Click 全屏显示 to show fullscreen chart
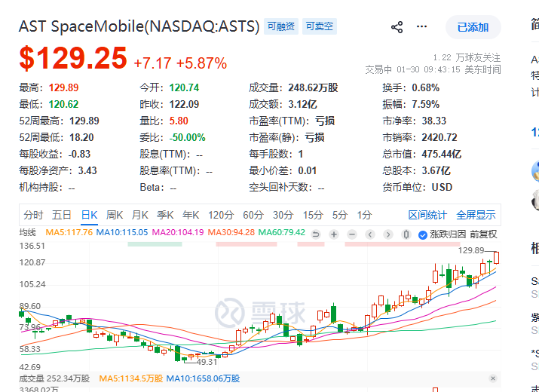Screen dimensions: 539x392 476,216
